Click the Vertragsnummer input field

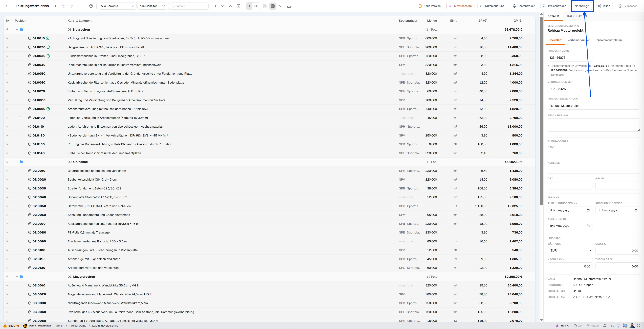[570, 89]
